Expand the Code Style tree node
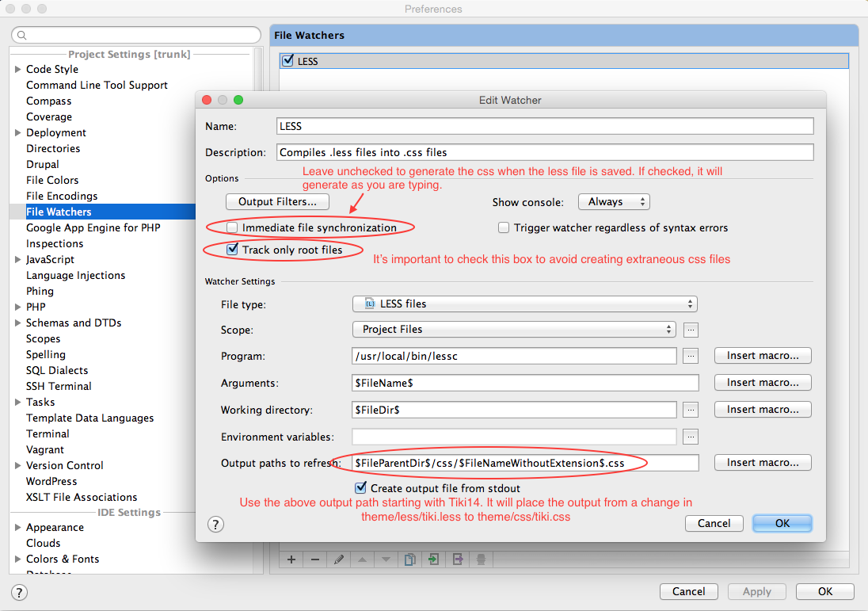868x611 pixels. point(17,69)
